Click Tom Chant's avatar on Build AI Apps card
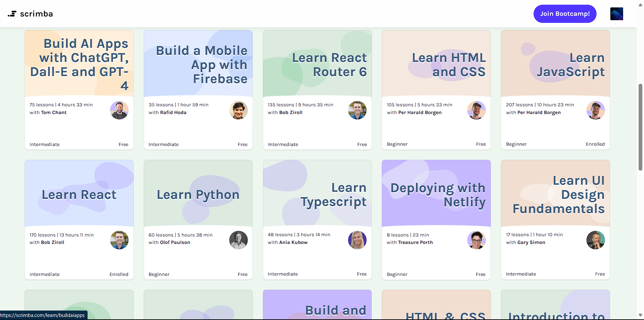644x320 pixels. pos(119,110)
